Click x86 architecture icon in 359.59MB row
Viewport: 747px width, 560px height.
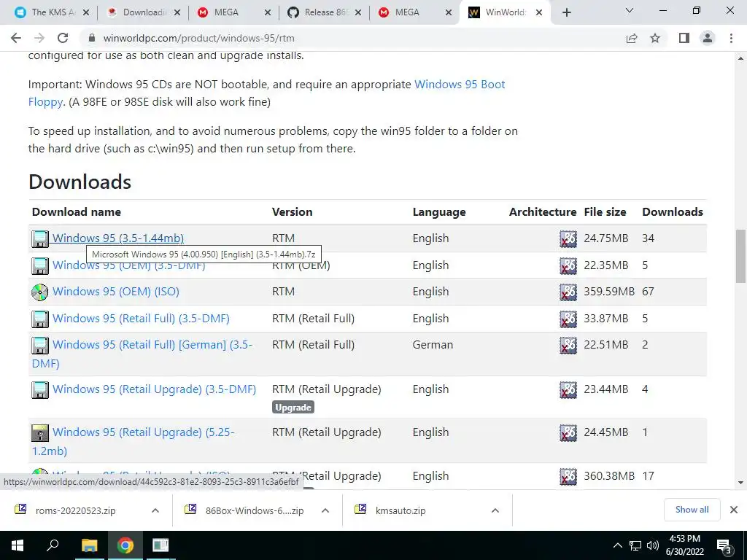tap(568, 292)
